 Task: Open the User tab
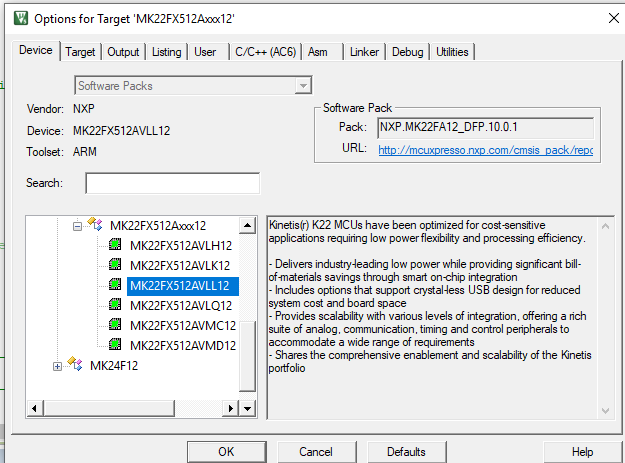pos(205,52)
